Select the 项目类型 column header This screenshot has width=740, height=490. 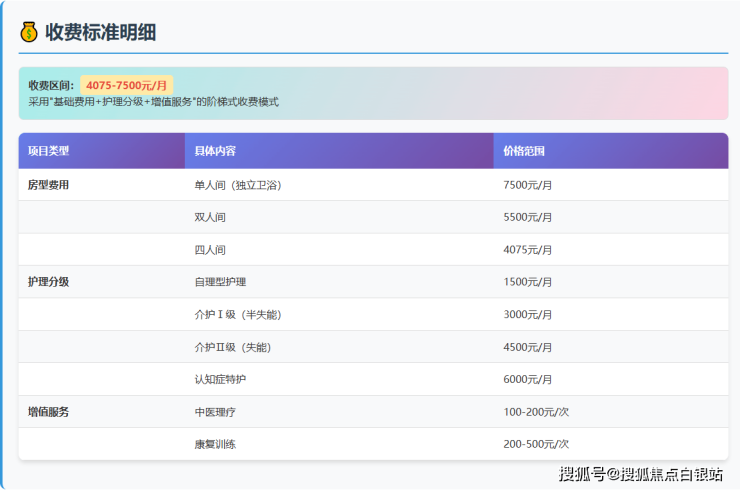click(x=49, y=151)
